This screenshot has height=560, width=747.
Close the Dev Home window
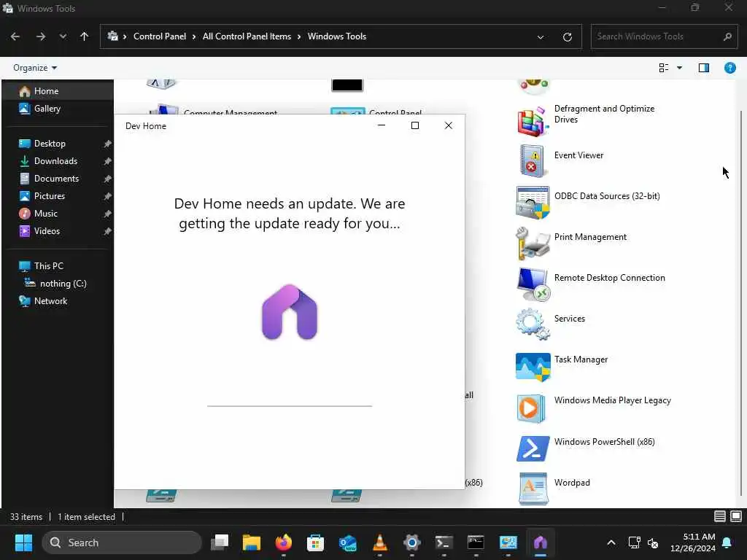(x=449, y=125)
